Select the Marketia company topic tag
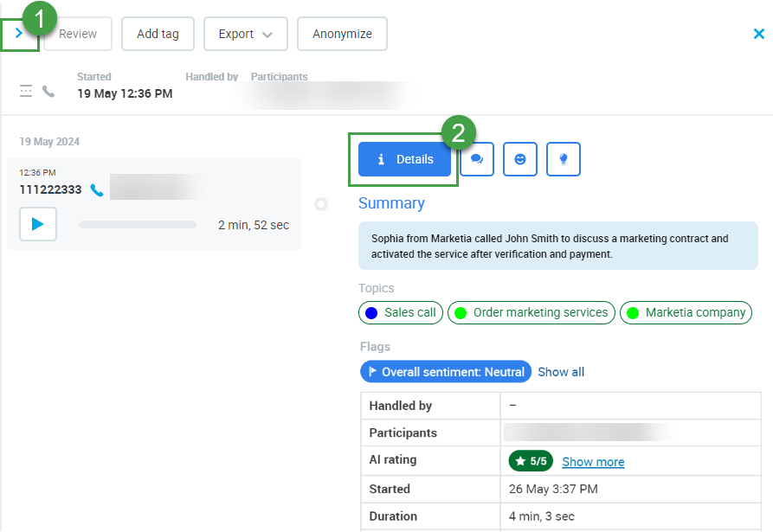Viewport: 773px width, 532px height. click(x=686, y=312)
